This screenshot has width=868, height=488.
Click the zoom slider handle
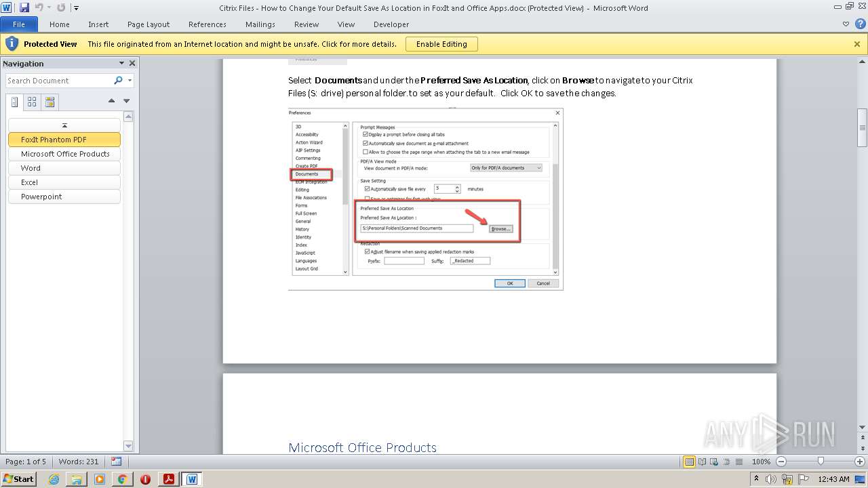(x=821, y=462)
